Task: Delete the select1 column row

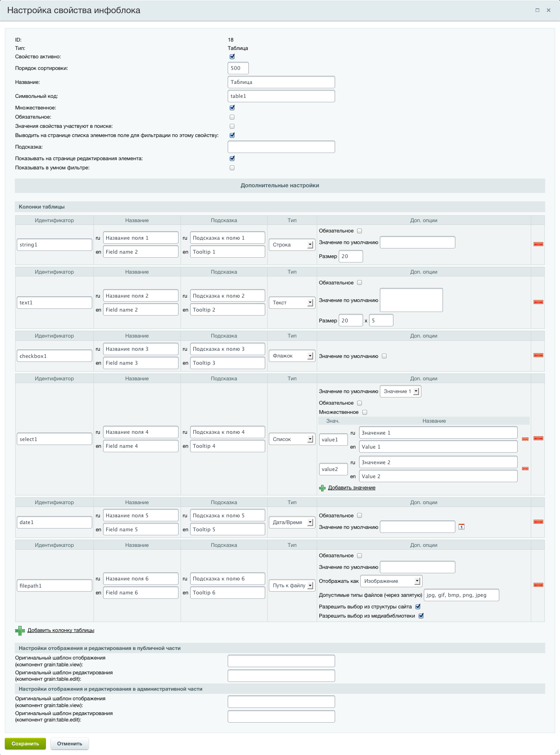Action: [x=538, y=438]
